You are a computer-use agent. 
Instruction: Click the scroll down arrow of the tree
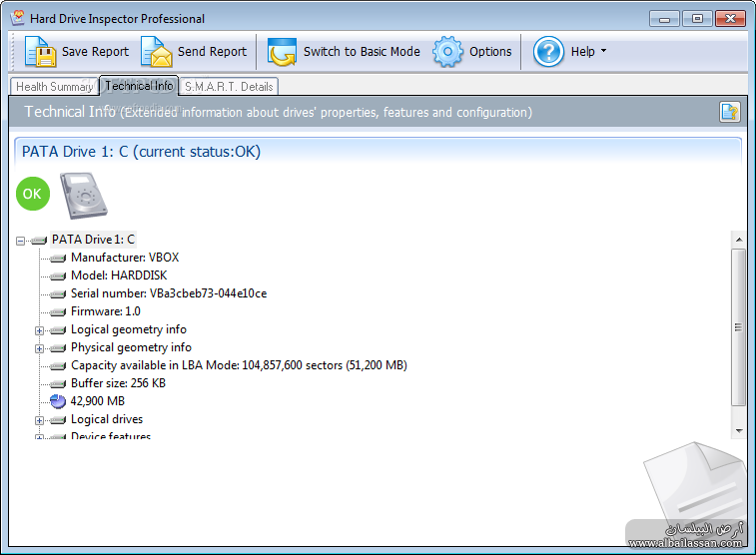click(x=739, y=430)
